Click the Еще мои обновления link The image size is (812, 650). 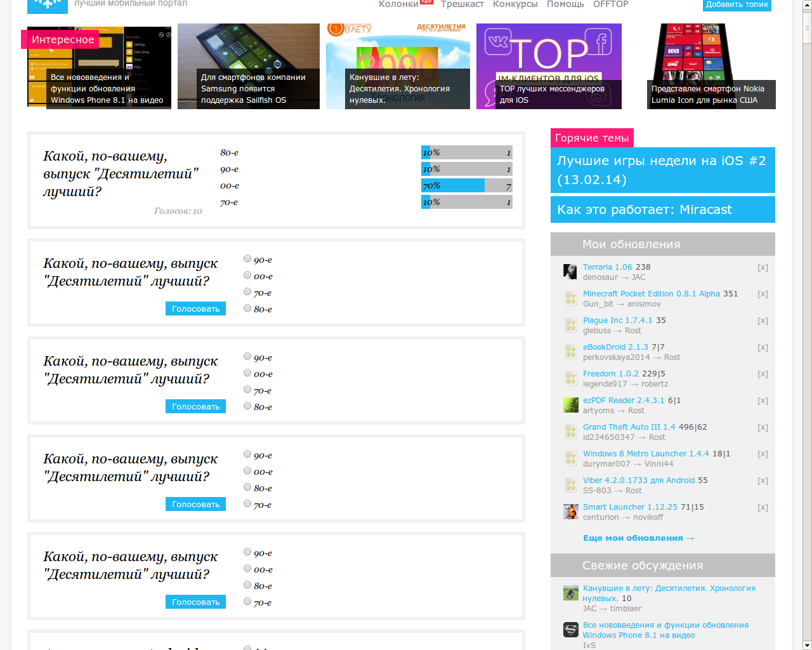coord(638,538)
